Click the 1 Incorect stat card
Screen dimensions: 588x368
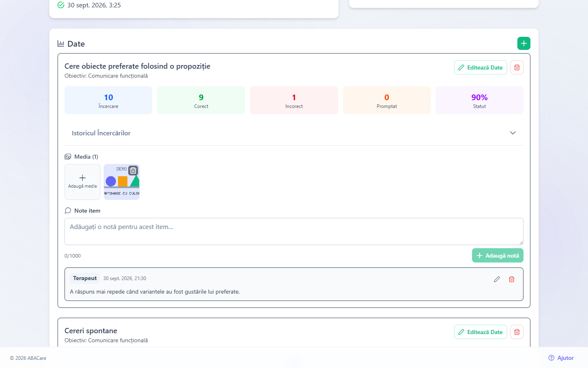[294, 100]
